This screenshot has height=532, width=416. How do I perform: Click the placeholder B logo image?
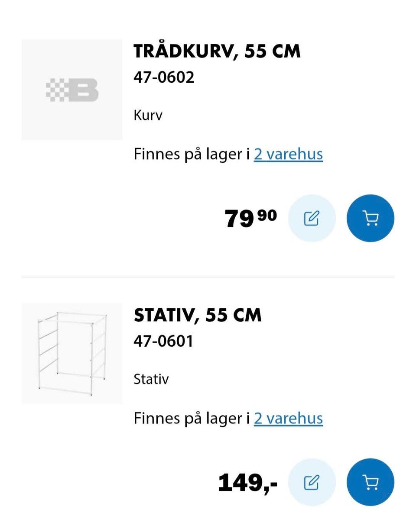72,90
